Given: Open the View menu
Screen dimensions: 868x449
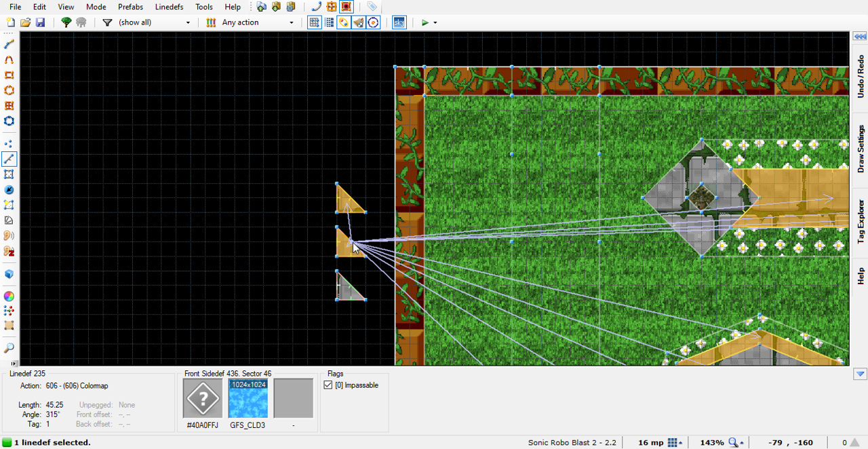Looking at the screenshot, I should pyautogui.click(x=66, y=7).
